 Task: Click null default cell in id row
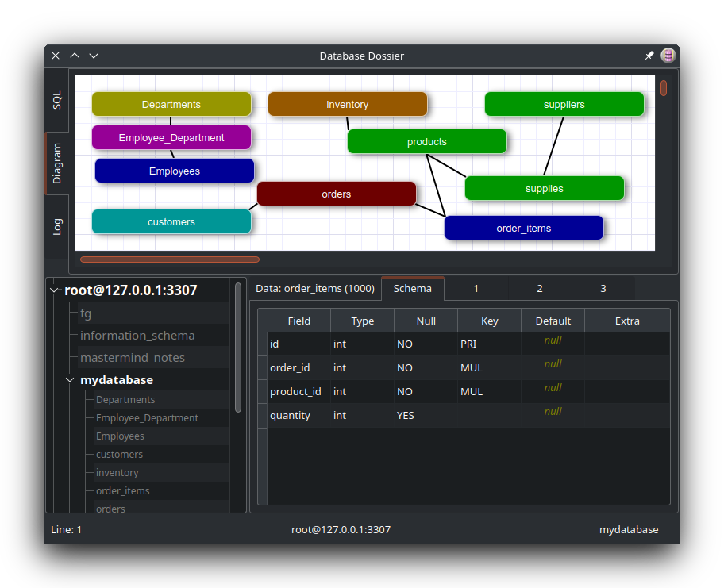pos(553,344)
